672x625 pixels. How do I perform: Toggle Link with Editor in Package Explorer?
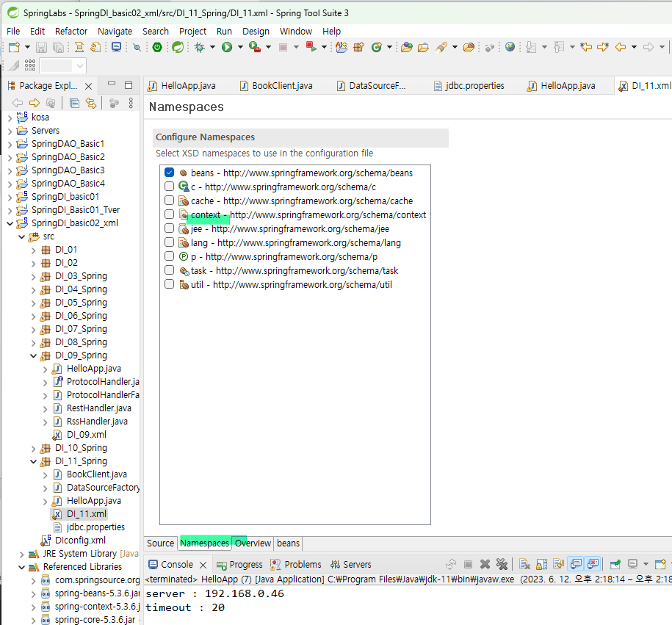coord(91,103)
